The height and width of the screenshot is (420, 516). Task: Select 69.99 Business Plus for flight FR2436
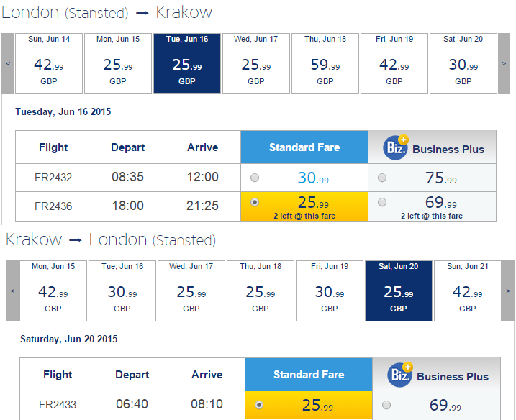click(x=382, y=202)
